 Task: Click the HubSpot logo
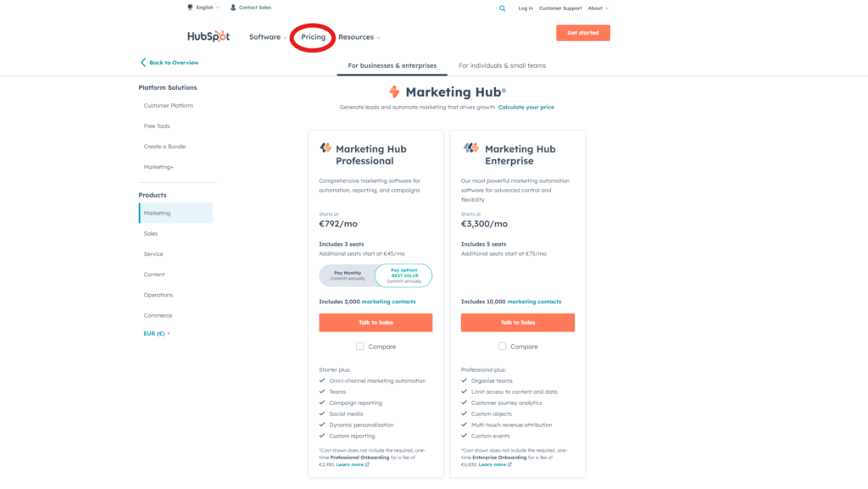tap(209, 36)
